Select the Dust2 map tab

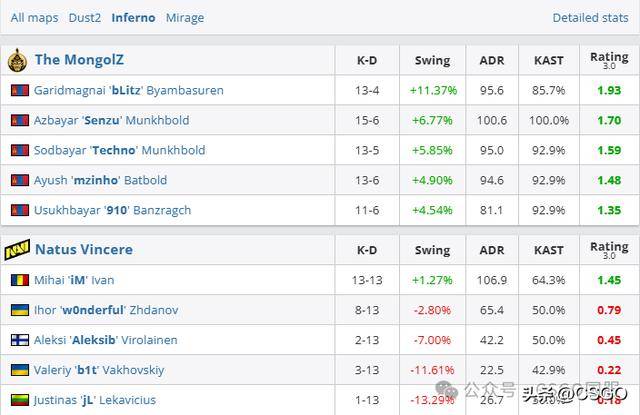85,18
